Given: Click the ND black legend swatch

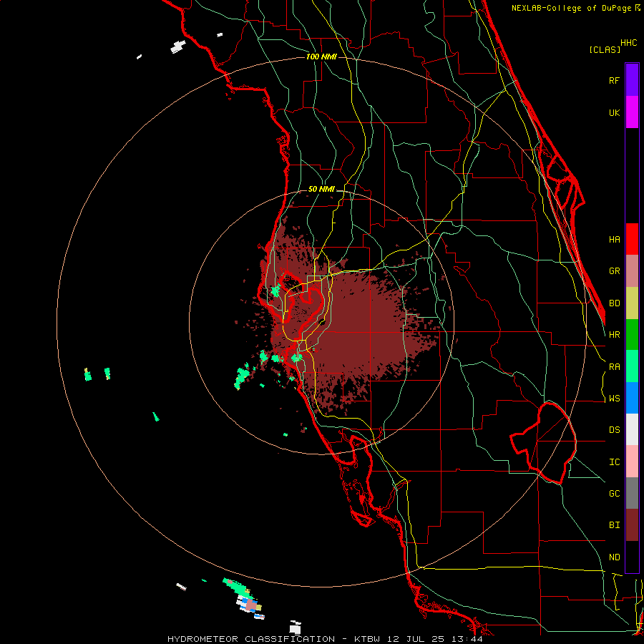Looking at the screenshot, I should pos(632,557).
